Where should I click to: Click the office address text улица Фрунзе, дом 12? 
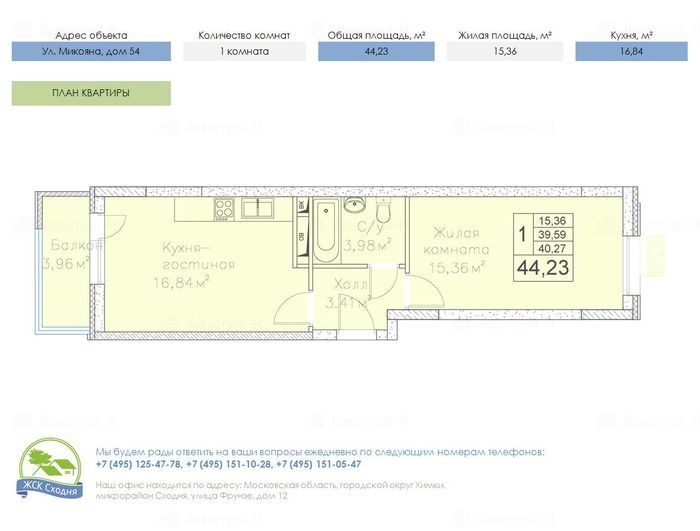[239, 496]
